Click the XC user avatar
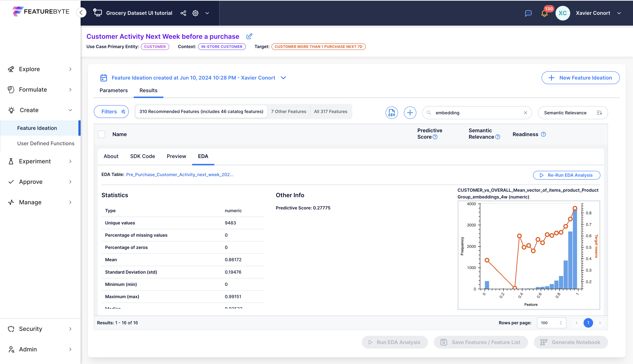The height and width of the screenshot is (364, 633). tap(562, 13)
